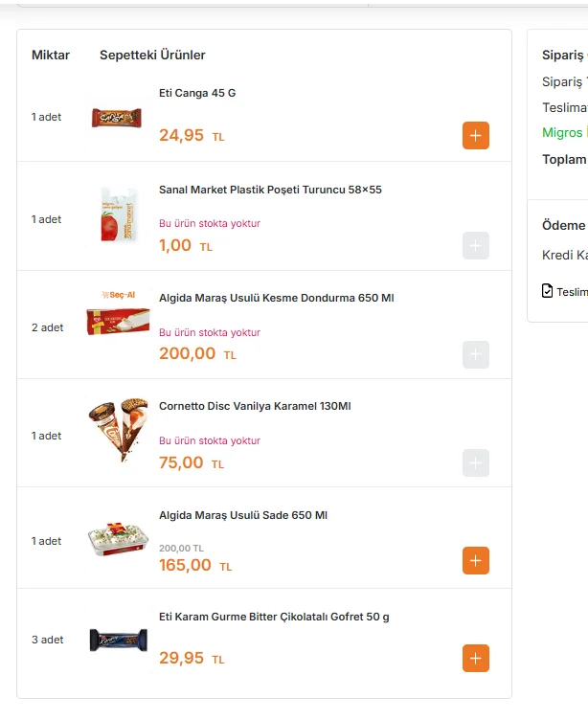The image size is (588, 720).
Task: Click plus button for Algida Maraş Usulü Sade
Action: [x=476, y=560]
